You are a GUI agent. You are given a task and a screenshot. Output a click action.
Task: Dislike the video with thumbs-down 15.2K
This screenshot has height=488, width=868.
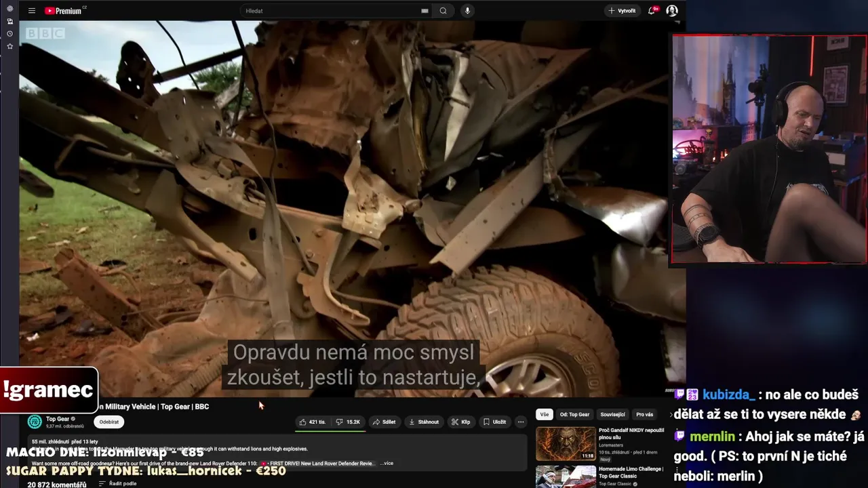pos(349,422)
